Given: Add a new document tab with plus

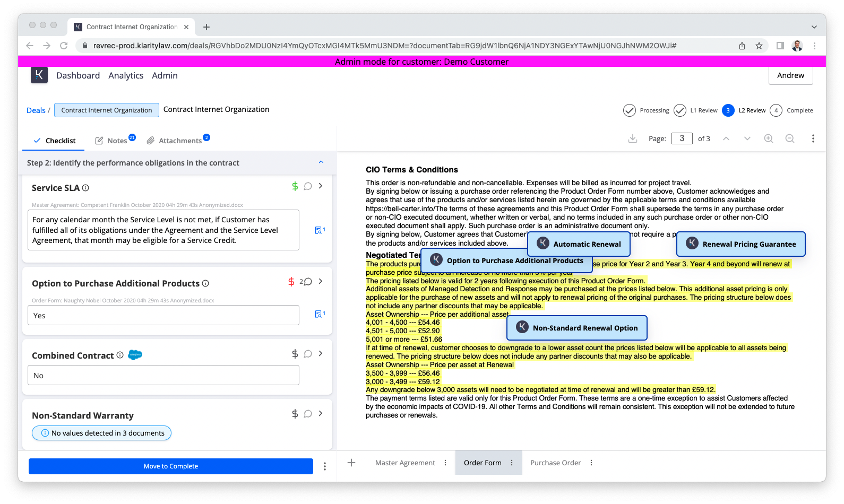Looking at the screenshot, I should click(x=351, y=463).
